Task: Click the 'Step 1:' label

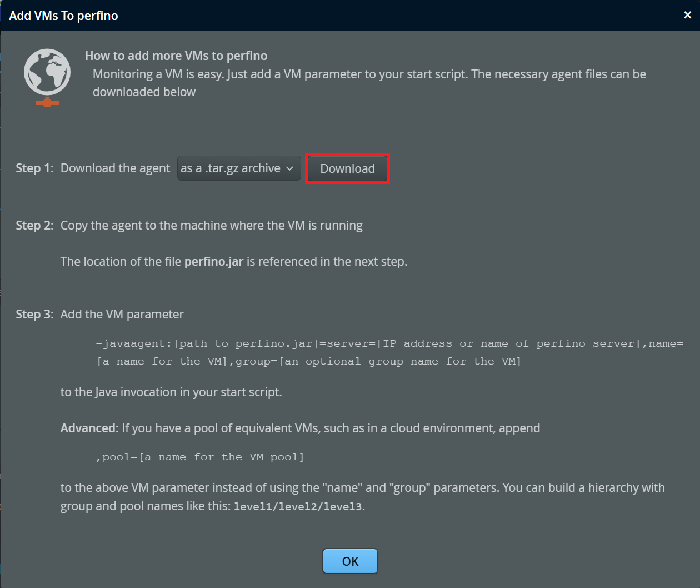Action: tap(34, 168)
